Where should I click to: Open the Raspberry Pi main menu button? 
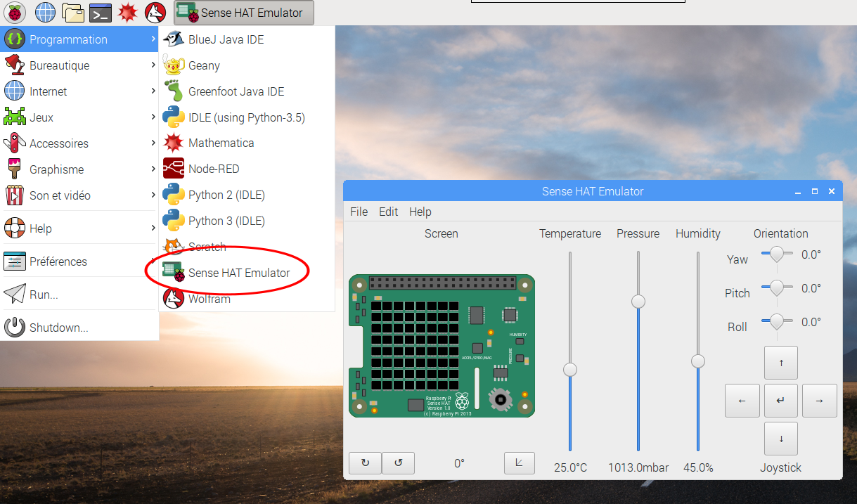[15, 12]
